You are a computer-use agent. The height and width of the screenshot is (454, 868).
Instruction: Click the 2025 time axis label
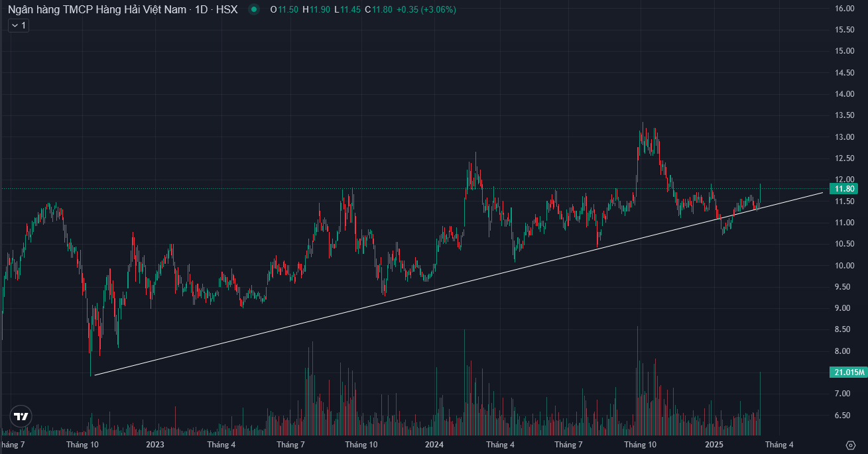click(713, 445)
